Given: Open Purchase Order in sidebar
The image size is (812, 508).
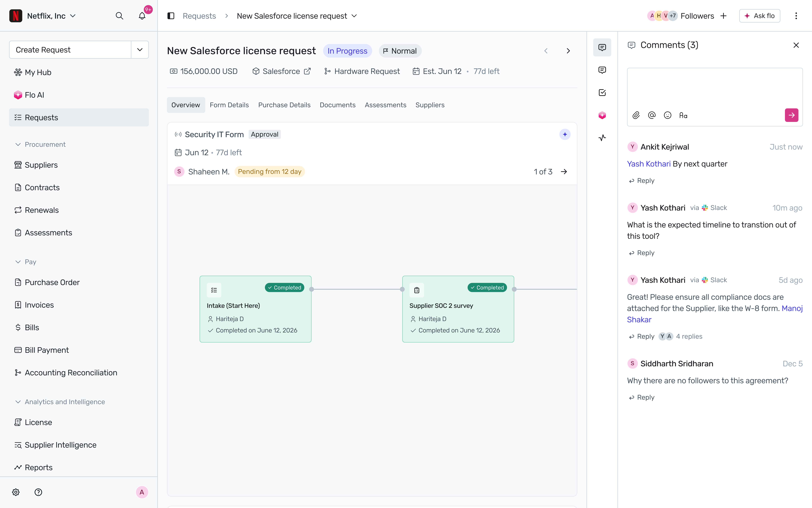Looking at the screenshot, I should [x=79, y=282].
